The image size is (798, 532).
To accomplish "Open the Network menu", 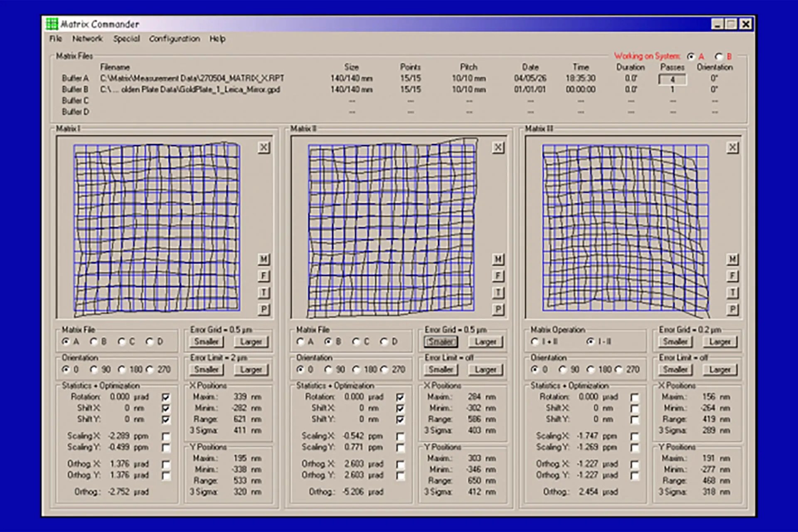I will 87,39.
